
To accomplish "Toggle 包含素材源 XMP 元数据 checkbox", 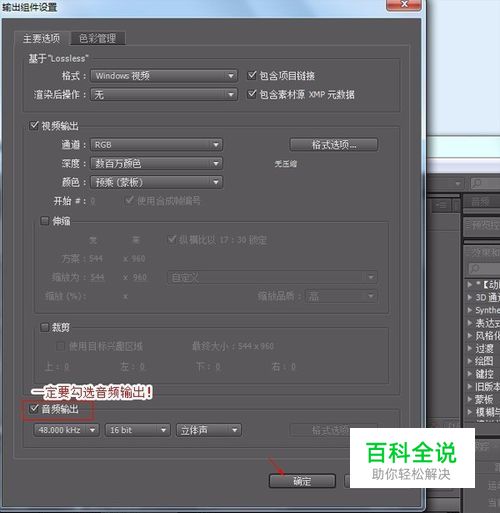I will click(x=252, y=94).
